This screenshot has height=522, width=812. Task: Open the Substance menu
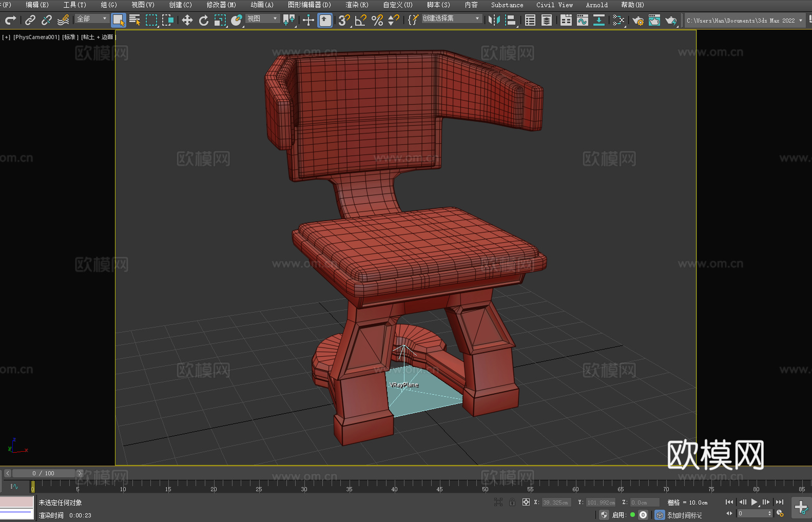pos(507,5)
